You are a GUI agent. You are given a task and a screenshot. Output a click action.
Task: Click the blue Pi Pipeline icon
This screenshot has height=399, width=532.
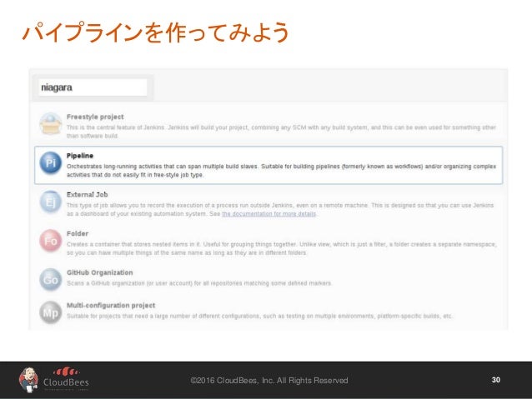pyautogui.click(x=51, y=162)
